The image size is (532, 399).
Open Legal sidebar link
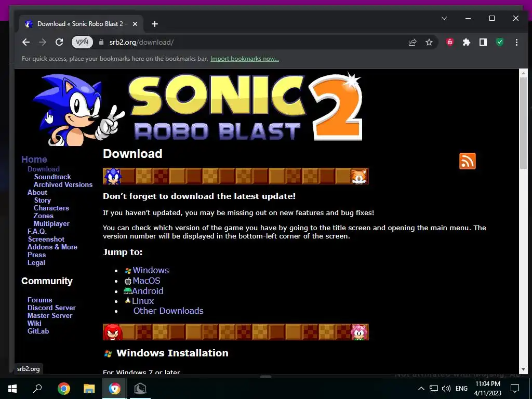tap(36, 262)
